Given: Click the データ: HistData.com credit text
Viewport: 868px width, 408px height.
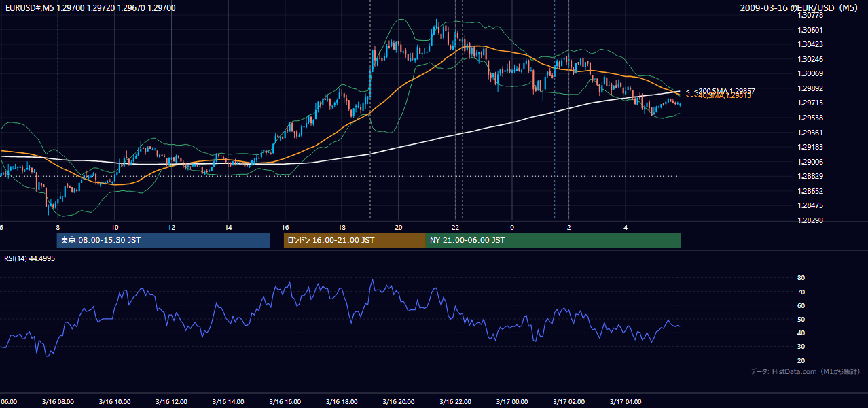Looking at the screenshot, I should [x=806, y=372].
